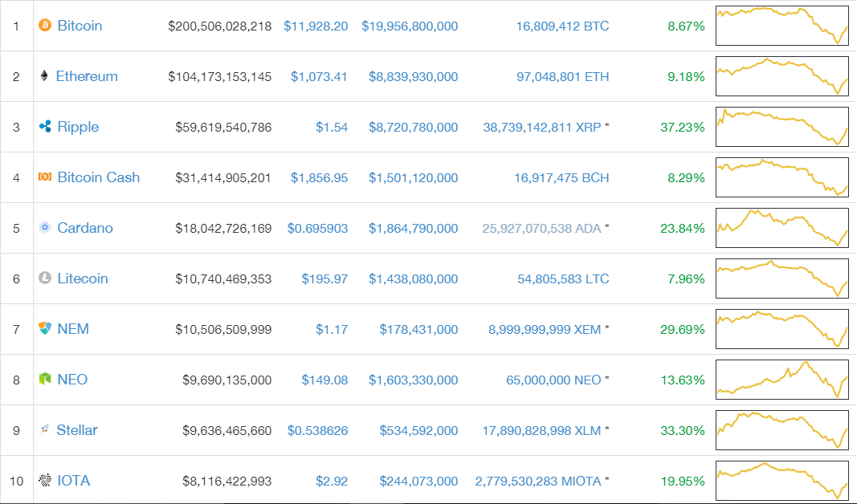Open Ethereum price sparkline chart
857x504 pixels.
(782, 76)
